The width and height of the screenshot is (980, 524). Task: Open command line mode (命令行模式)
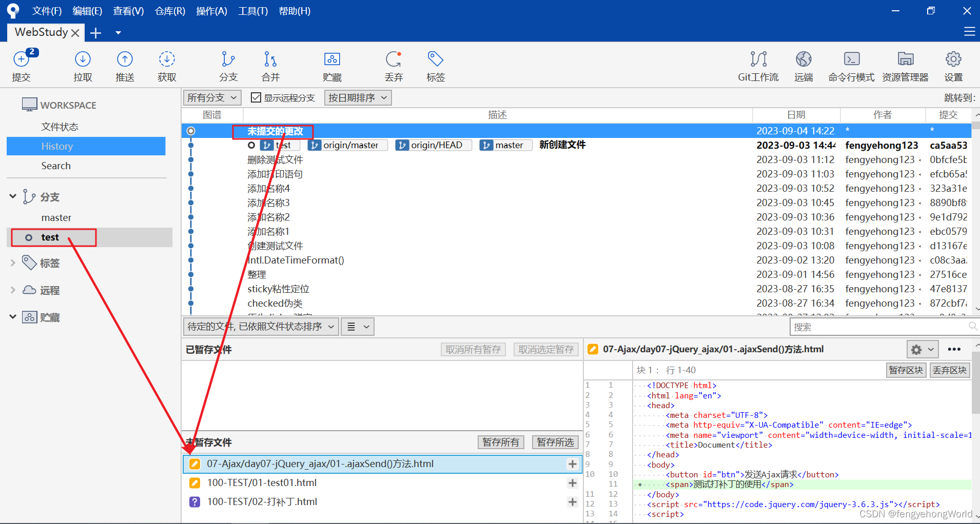[x=851, y=66]
